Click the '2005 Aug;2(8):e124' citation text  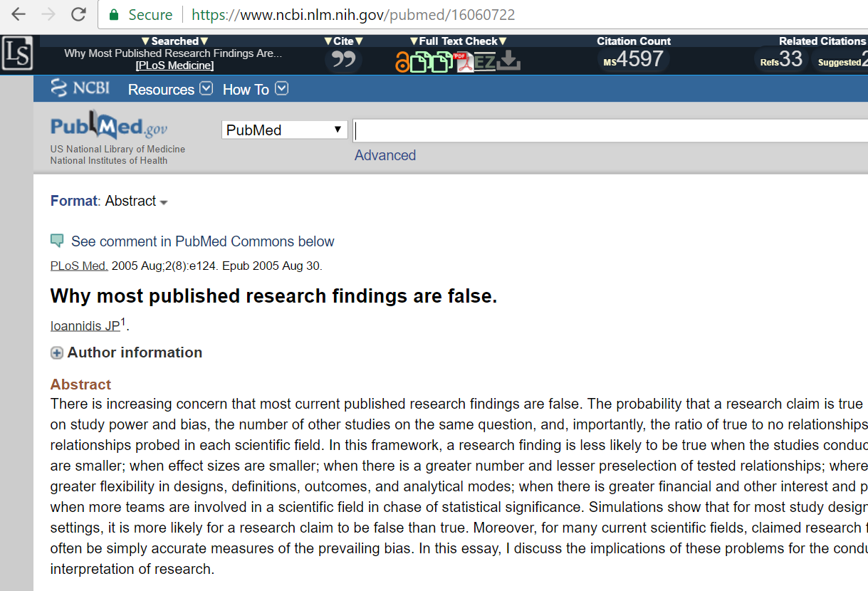(165, 266)
